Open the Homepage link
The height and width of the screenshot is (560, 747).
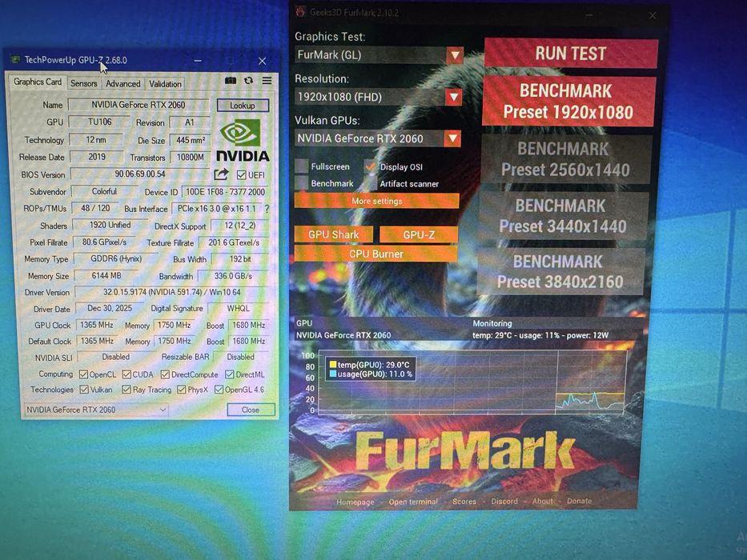point(355,502)
